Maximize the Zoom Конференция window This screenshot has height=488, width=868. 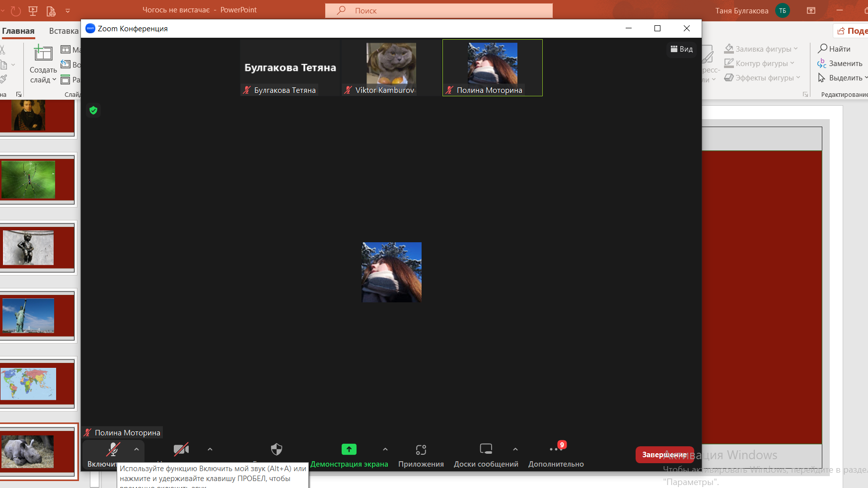coord(657,28)
